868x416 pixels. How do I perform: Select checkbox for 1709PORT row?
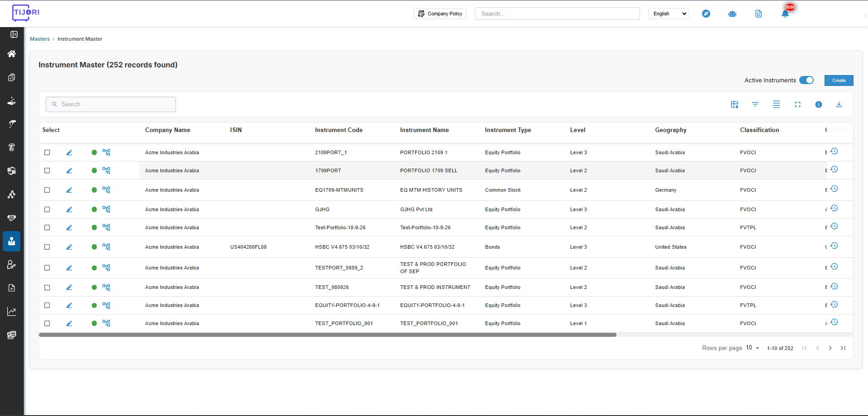click(47, 170)
